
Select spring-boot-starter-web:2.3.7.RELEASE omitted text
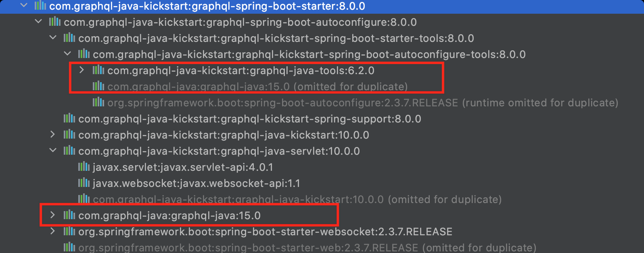pos(307,247)
